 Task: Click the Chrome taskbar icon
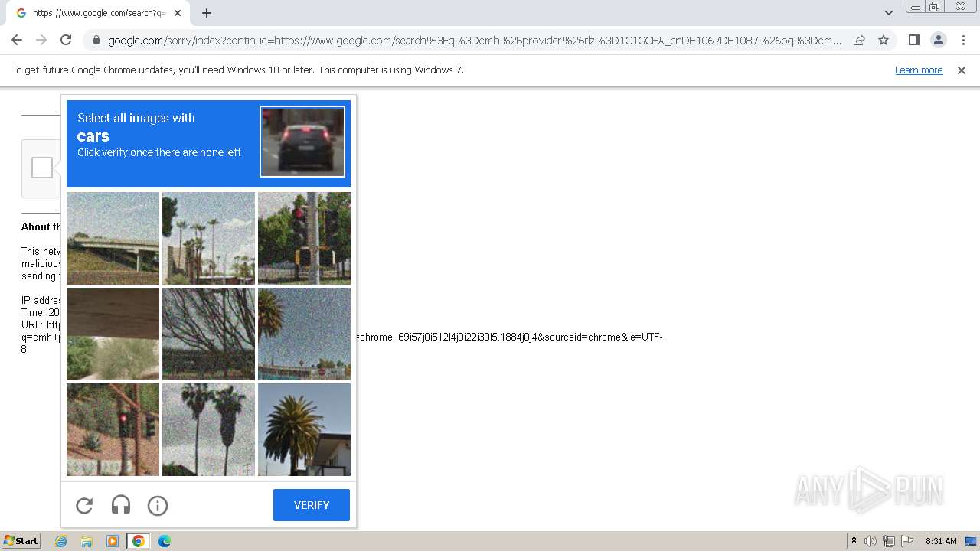click(x=139, y=541)
